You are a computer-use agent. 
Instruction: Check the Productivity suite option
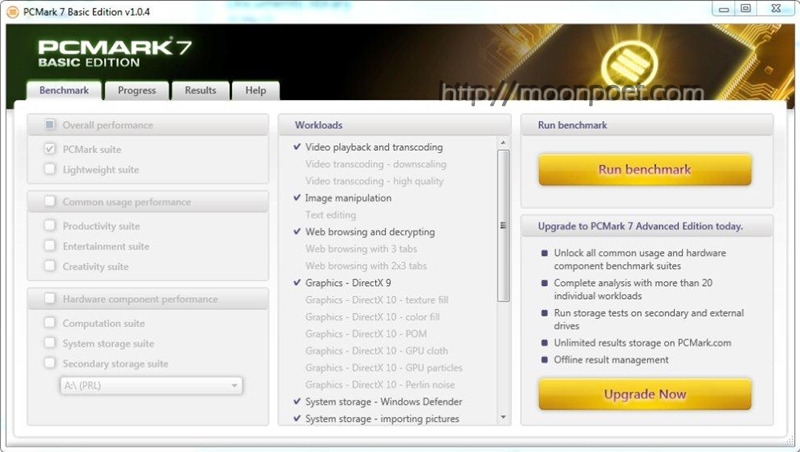click(x=50, y=226)
